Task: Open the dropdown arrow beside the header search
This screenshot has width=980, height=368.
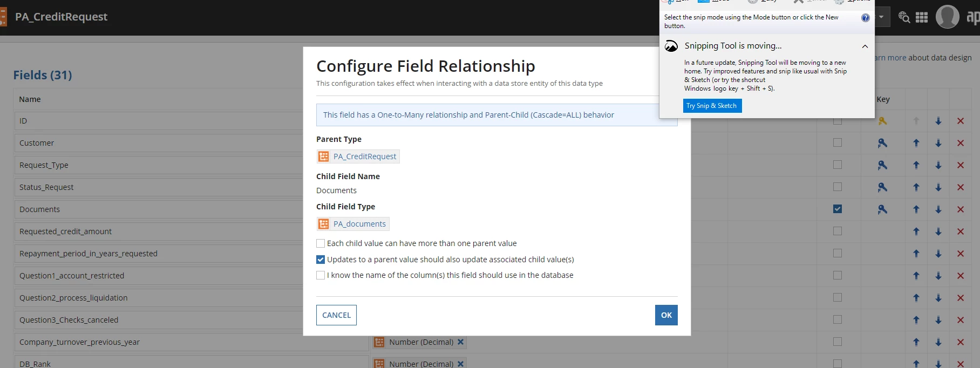Action: coord(881,17)
